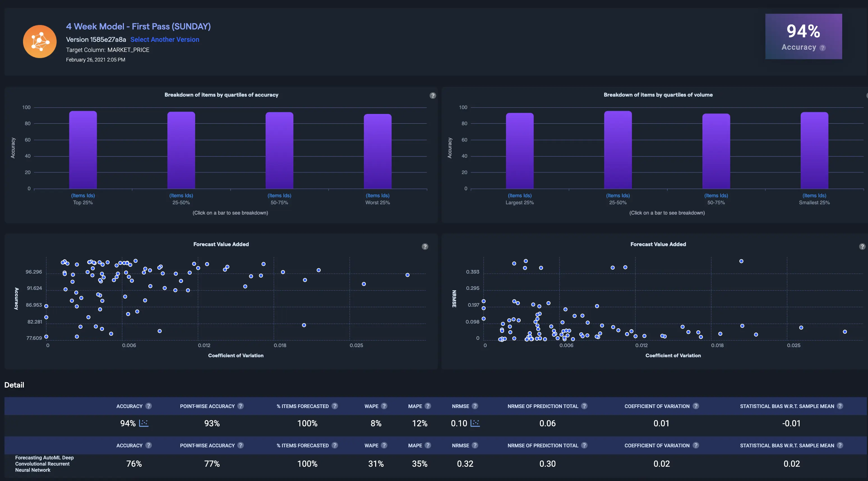This screenshot has width=868, height=481.
Task: Click the Largest 25% volume bar
Action: [x=520, y=151]
